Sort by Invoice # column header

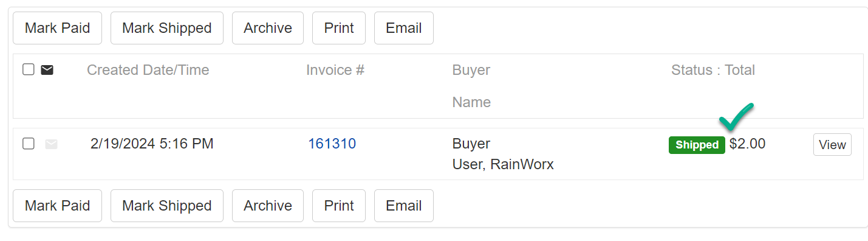coord(335,70)
